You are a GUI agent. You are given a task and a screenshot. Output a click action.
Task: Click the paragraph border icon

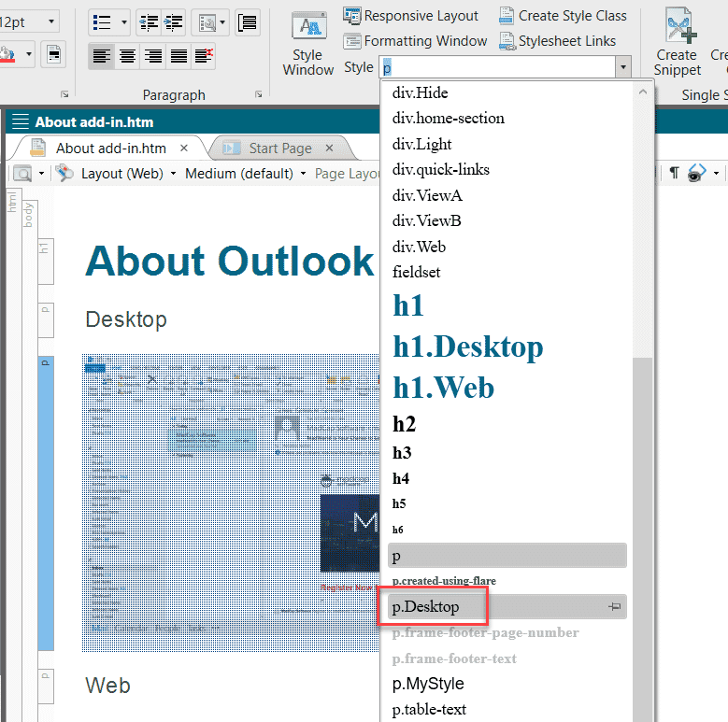point(248,22)
